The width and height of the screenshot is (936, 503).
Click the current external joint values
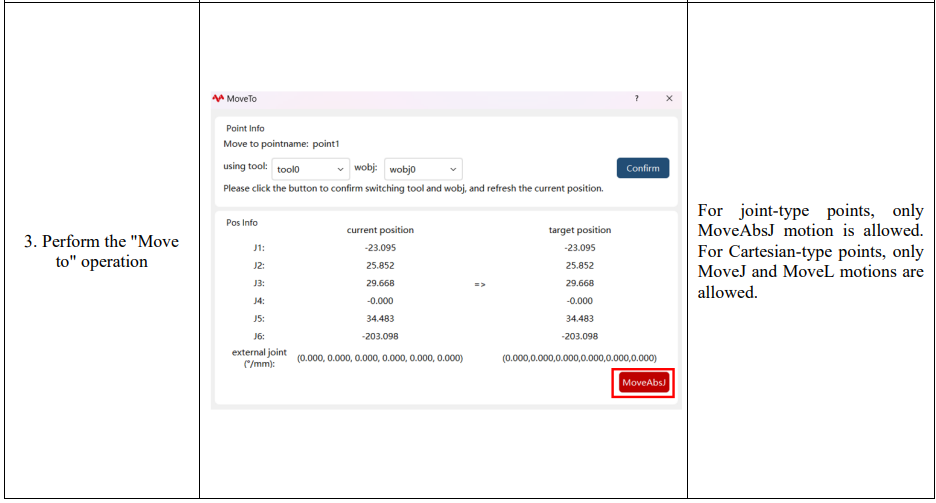(x=380, y=358)
